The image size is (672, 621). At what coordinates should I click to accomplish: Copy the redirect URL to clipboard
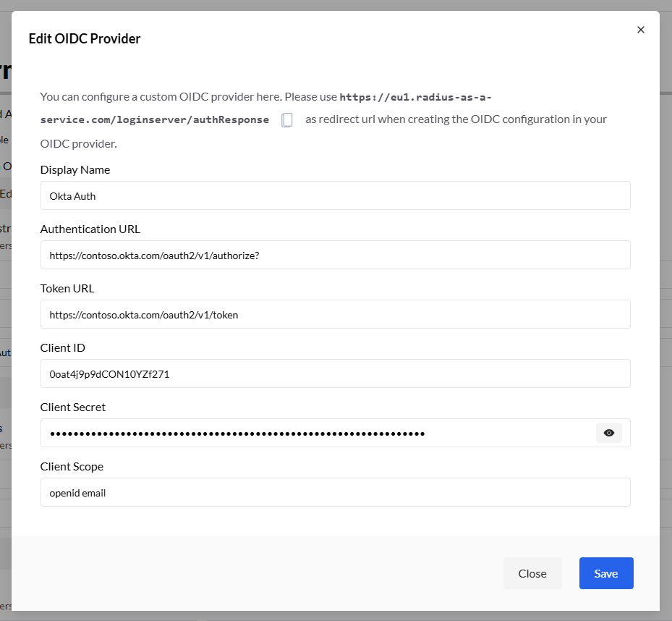[x=287, y=120]
